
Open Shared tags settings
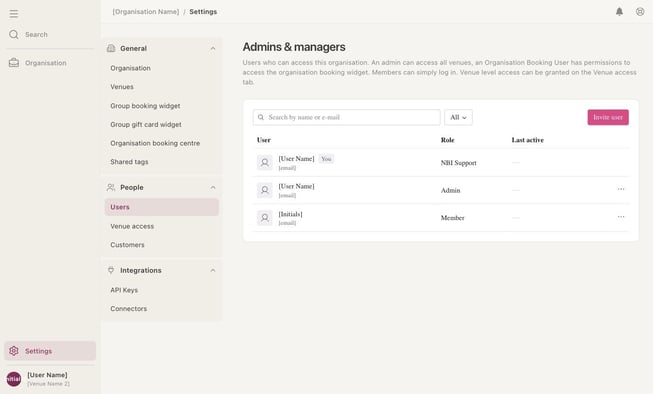[129, 162]
